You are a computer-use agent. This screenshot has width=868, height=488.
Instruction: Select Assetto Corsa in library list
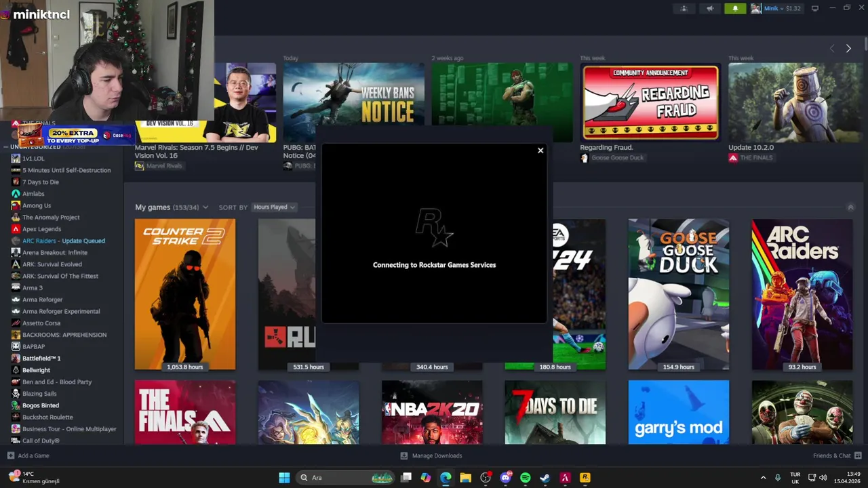(41, 323)
